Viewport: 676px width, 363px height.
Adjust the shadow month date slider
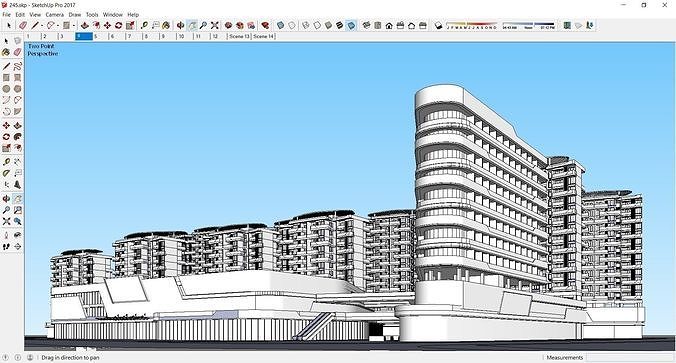(471, 25)
